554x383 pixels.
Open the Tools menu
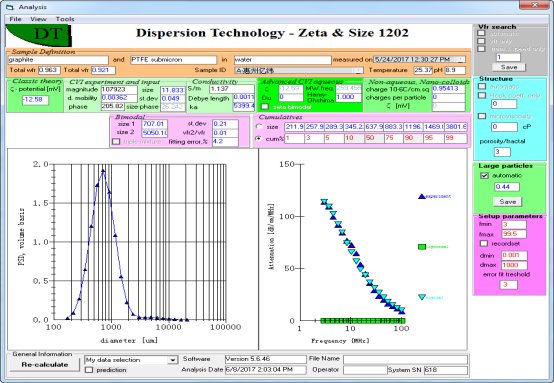65,19
